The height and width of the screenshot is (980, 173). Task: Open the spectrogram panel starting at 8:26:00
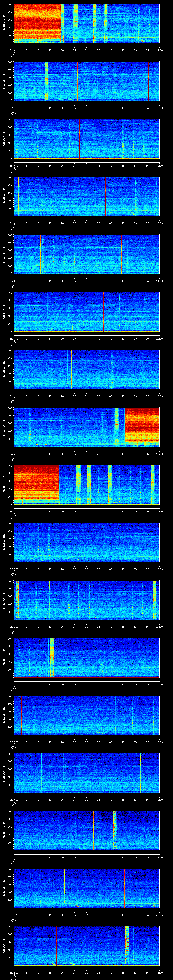86,600
